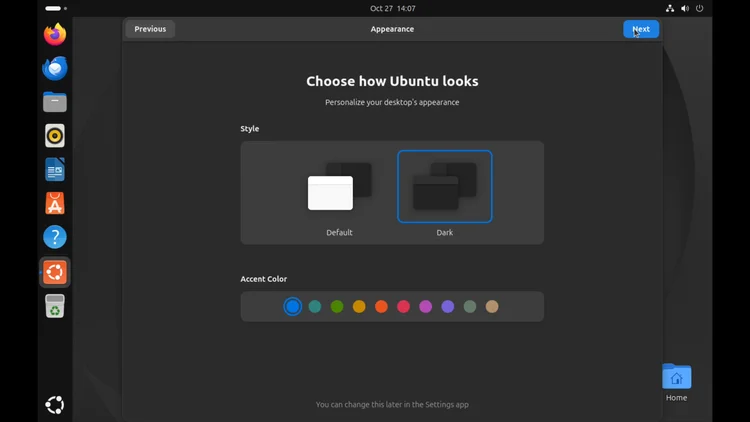Click the 'Style' section label
Screen dimensions: 750x422
(250, 129)
